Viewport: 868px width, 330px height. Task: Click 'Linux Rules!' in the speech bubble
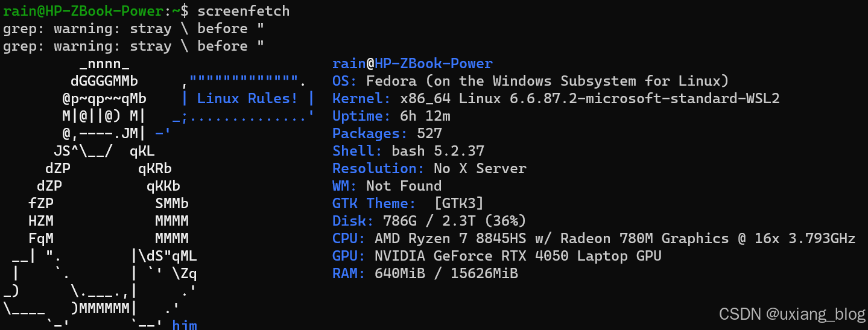(x=248, y=98)
